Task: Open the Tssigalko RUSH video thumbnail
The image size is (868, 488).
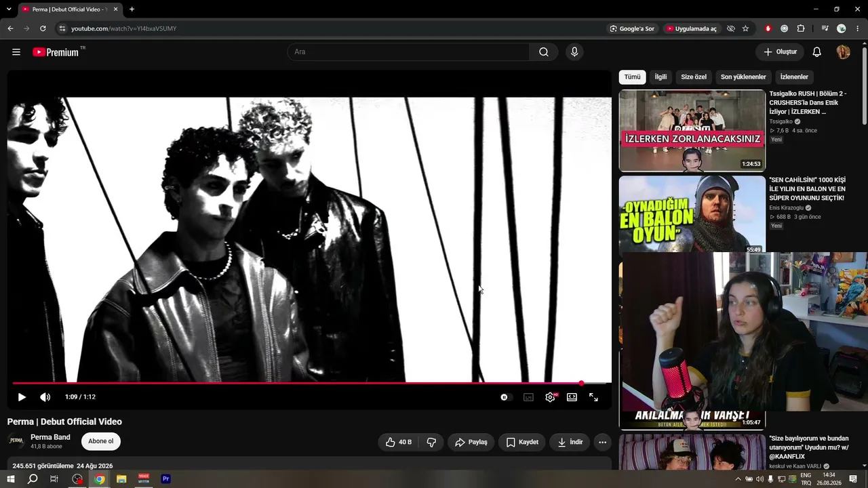Action: click(692, 131)
